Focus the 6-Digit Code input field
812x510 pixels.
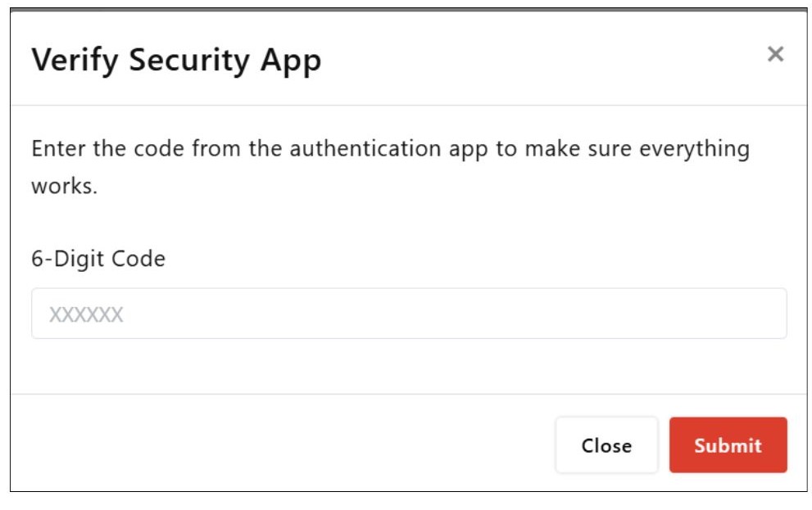pyautogui.click(x=409, y=314)
